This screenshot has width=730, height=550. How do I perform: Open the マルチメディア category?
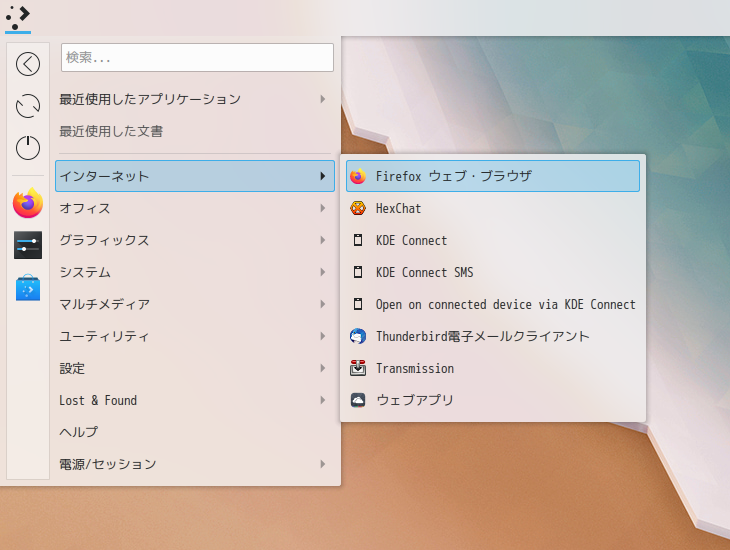[195, 304]
